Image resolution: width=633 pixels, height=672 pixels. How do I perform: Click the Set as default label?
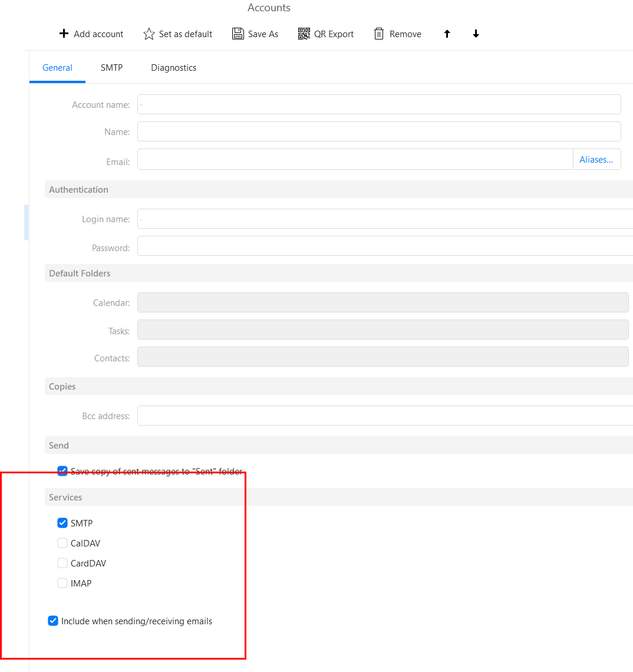tap(186, 34)
